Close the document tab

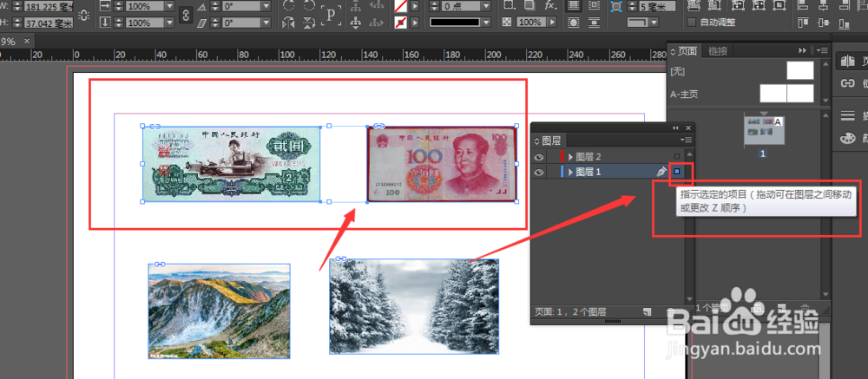coord(27,41)
